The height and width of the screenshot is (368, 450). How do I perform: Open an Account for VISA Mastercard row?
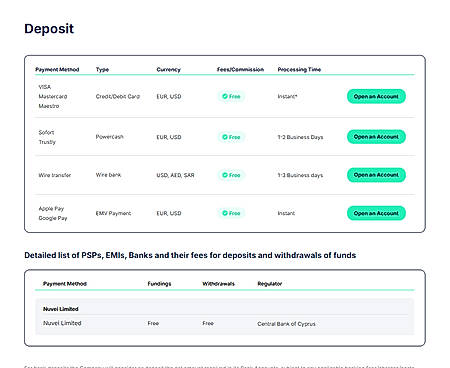pyautogui.click(x=376, y=96)
